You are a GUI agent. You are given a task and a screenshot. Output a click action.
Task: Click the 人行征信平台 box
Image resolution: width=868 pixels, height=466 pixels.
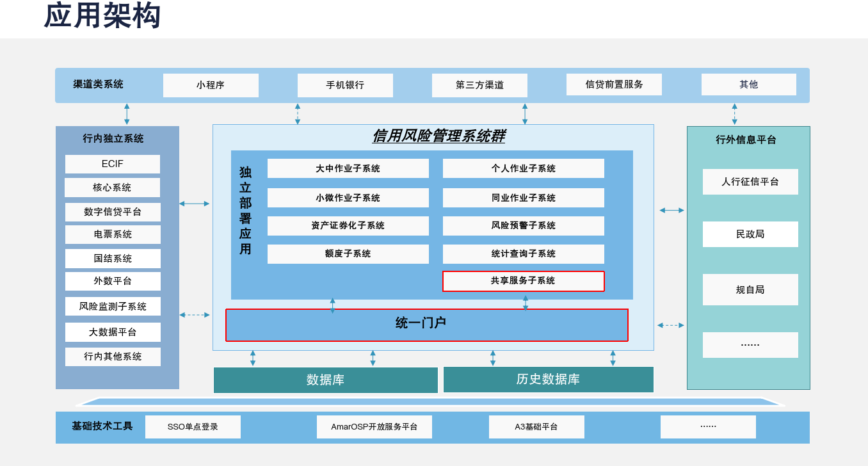click(750, 182)
